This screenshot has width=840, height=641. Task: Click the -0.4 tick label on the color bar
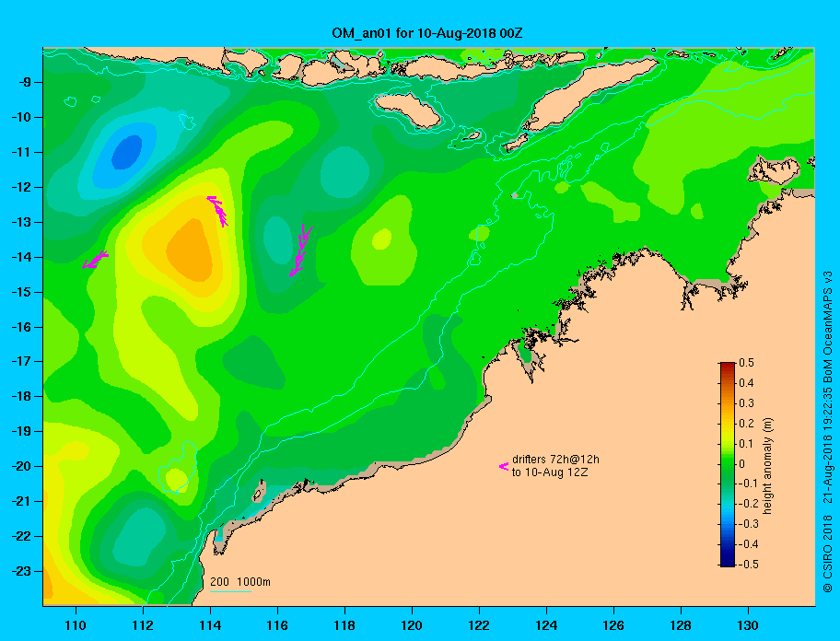749,544
